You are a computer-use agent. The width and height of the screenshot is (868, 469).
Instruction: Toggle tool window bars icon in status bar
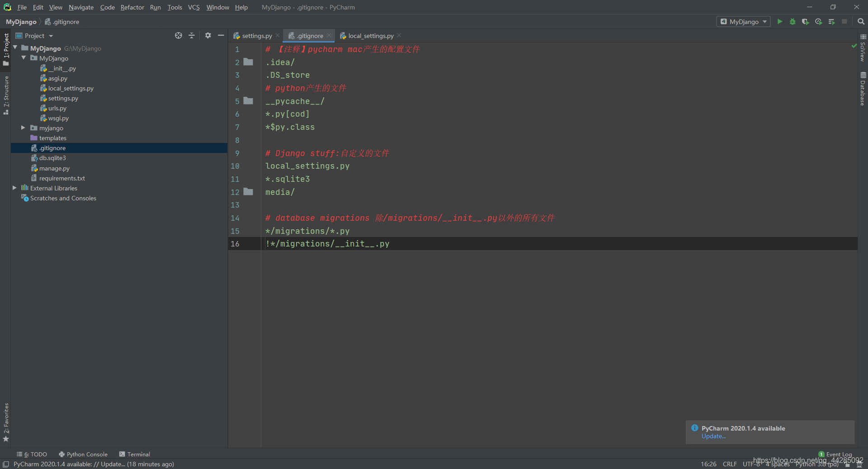tap(6, 464)
